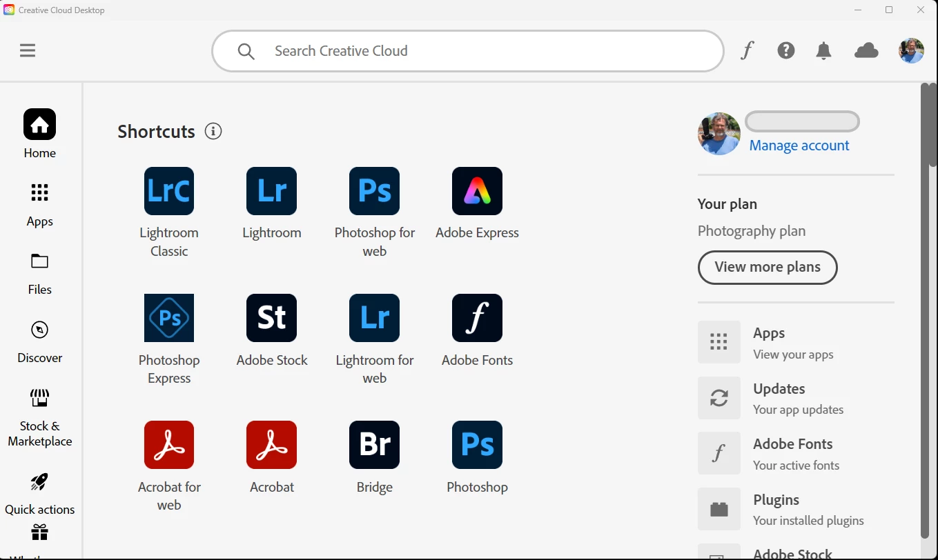This screenshot has height=560, width=938.
Task: Open Quick actions in the sidebar
Action: click(x=40, y=494)
